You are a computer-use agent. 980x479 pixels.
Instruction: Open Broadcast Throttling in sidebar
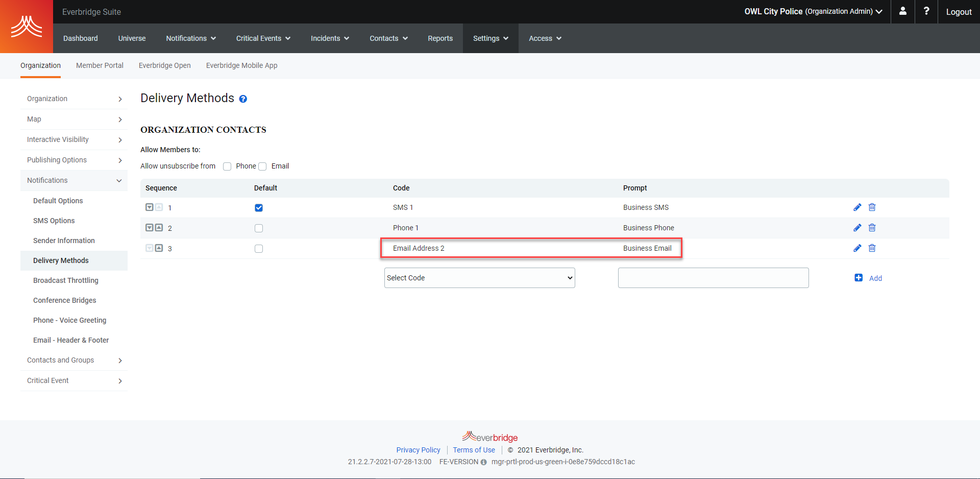[66, 280]
